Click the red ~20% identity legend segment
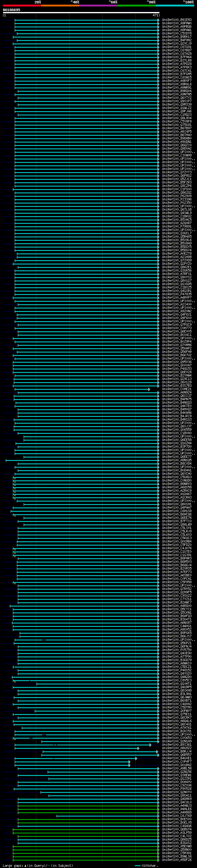Viewport: 197px width, 868px height. point(22,6)
